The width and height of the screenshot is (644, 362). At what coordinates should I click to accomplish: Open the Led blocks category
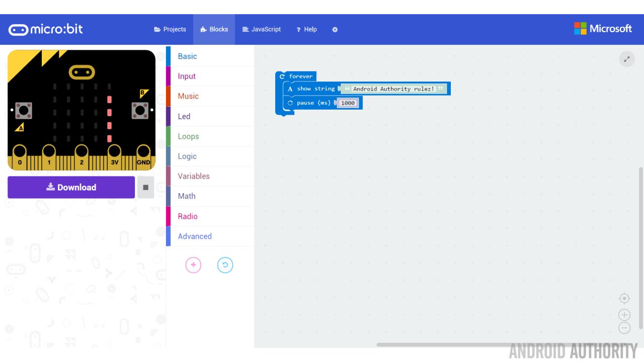coord(210,116)
